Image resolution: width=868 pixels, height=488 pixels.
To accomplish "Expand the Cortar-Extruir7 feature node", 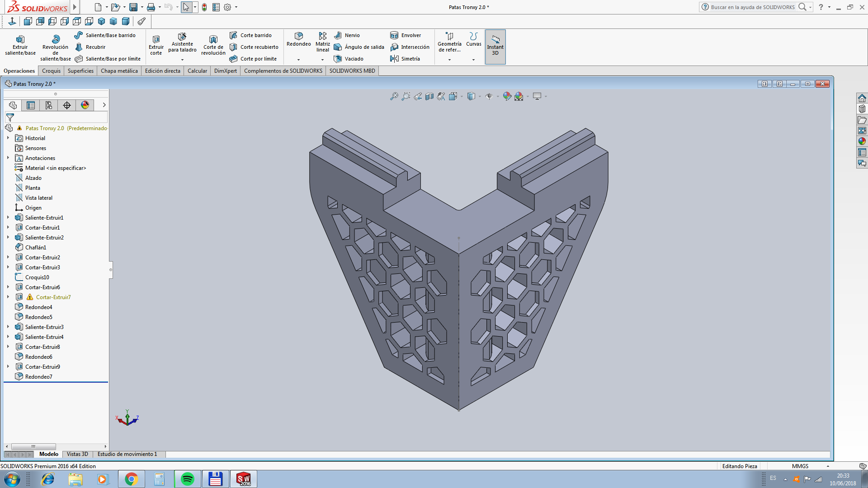I will point(8,297).
